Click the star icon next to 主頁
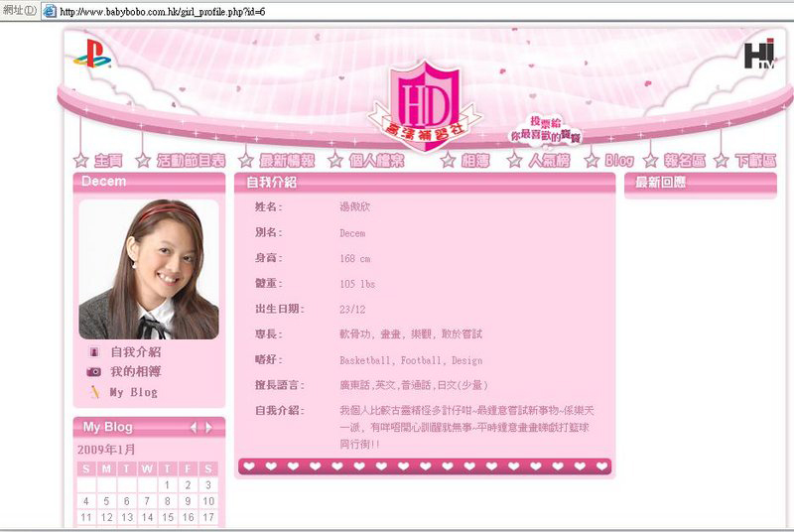 80,161
